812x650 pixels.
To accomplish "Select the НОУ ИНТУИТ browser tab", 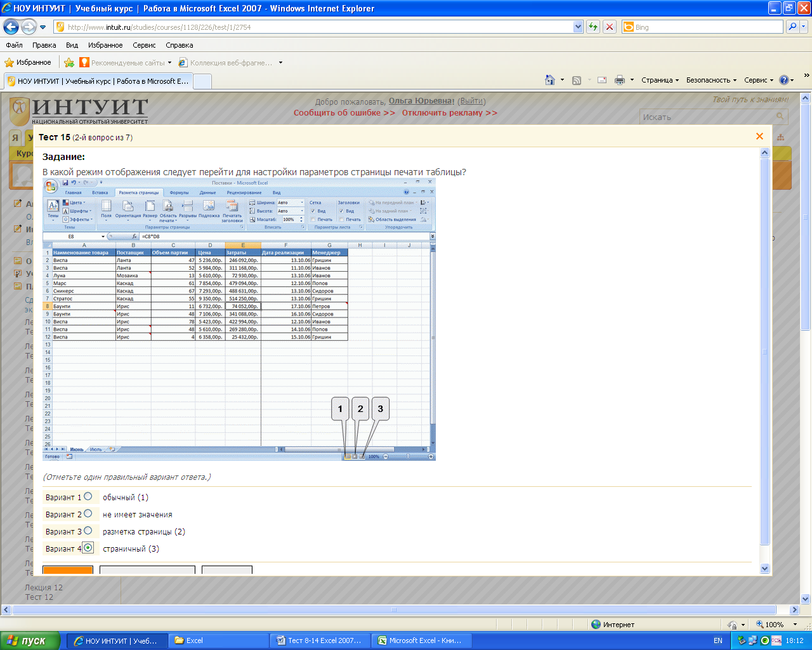I will tap(98, 81).
